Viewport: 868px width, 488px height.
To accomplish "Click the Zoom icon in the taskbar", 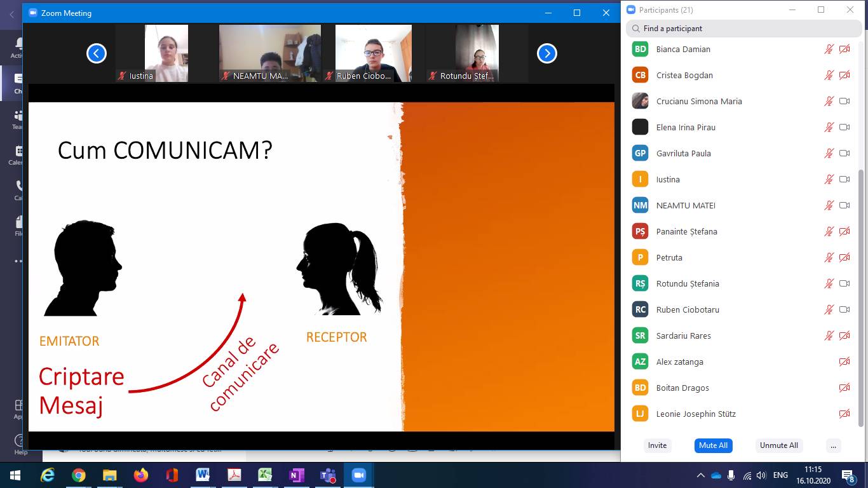I will click(358, 475).
